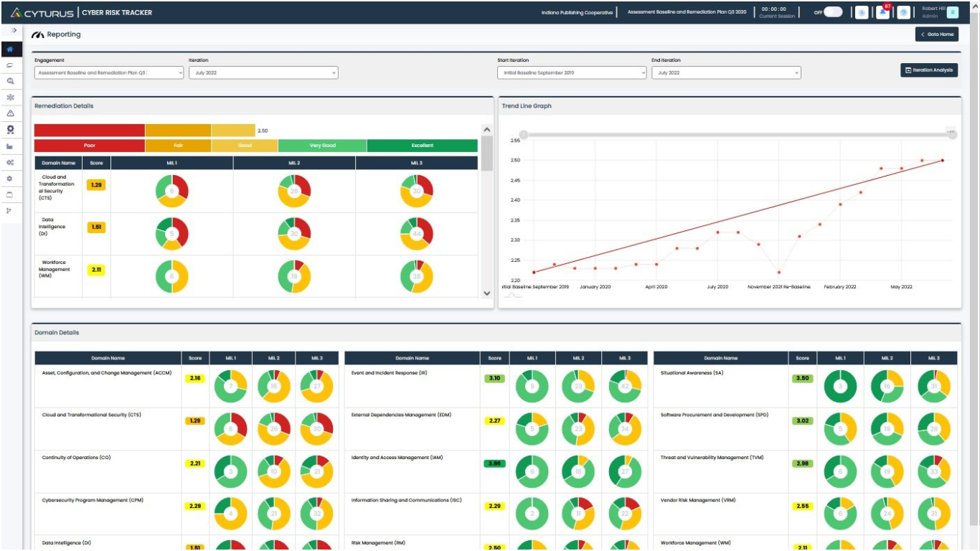Click the Robert Hill user avatar
The height and width of the screenshot is (551, 980).
click(x=952, y=12)
